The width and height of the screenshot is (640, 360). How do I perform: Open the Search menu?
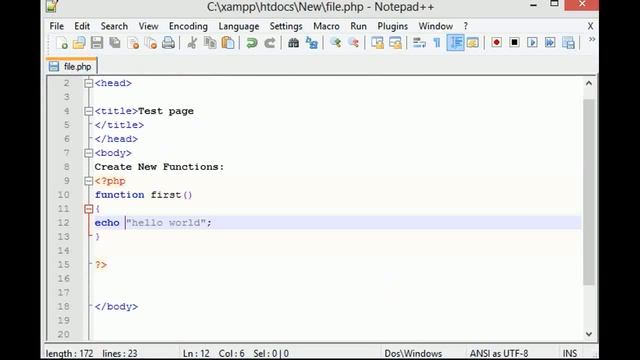point(114,26)
